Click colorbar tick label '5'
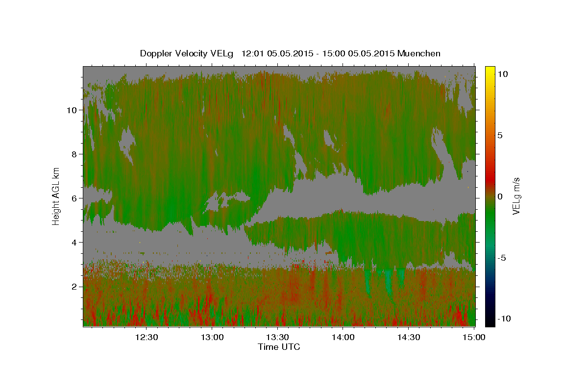The height and width of the screenshot is (392, 588). point(500,135)
